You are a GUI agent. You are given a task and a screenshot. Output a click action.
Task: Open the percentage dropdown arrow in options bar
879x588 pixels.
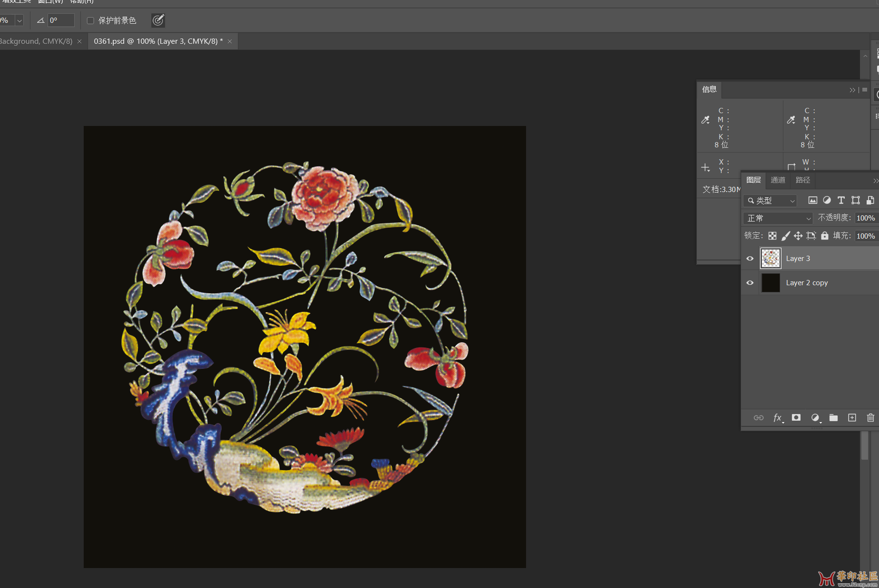tap(20, 20)
